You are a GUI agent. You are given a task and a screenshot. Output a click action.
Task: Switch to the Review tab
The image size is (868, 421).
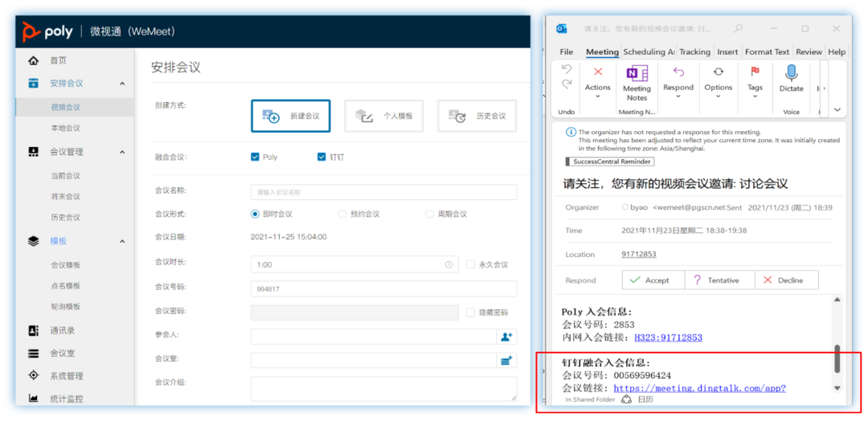pos(809,52)
